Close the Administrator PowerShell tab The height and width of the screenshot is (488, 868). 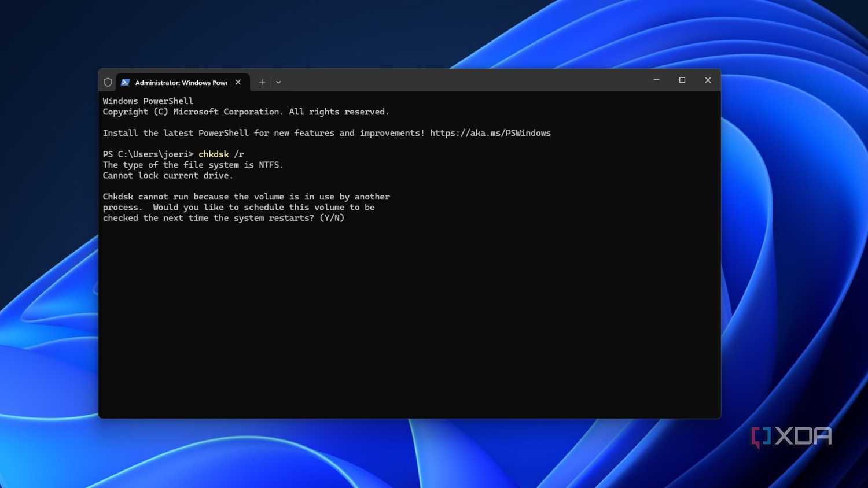coord(238,82)
